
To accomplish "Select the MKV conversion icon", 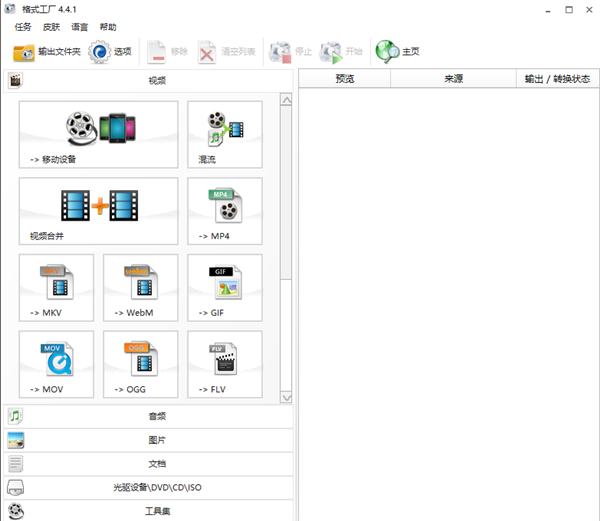I will pos(56,288).
